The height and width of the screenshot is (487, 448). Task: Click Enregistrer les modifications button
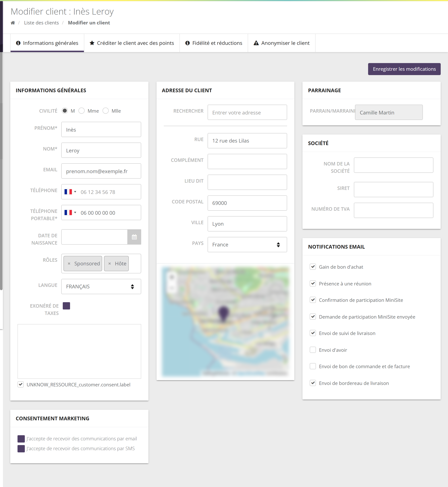[x=404, y=69]
